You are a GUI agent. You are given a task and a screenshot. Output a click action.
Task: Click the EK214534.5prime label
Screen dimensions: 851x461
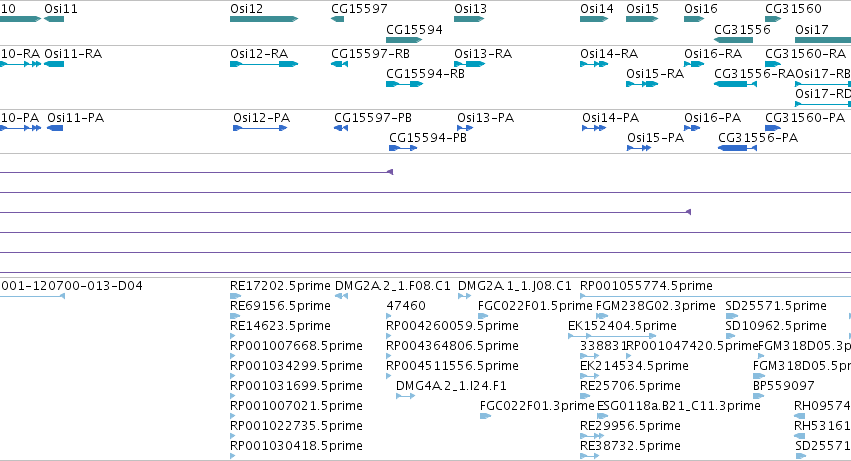click(x=634, y=366)
